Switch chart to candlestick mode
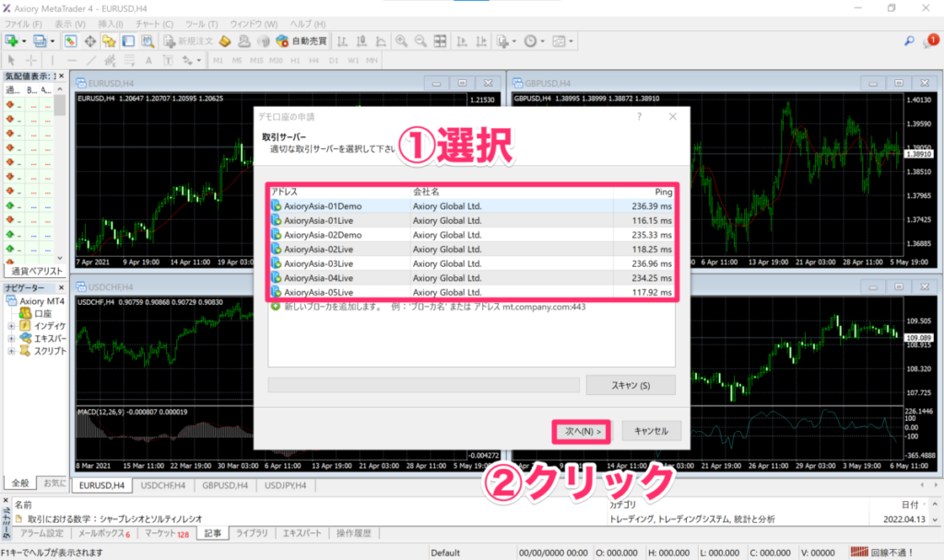The height and width of the screenshot is (560, 944). point(361,41)
